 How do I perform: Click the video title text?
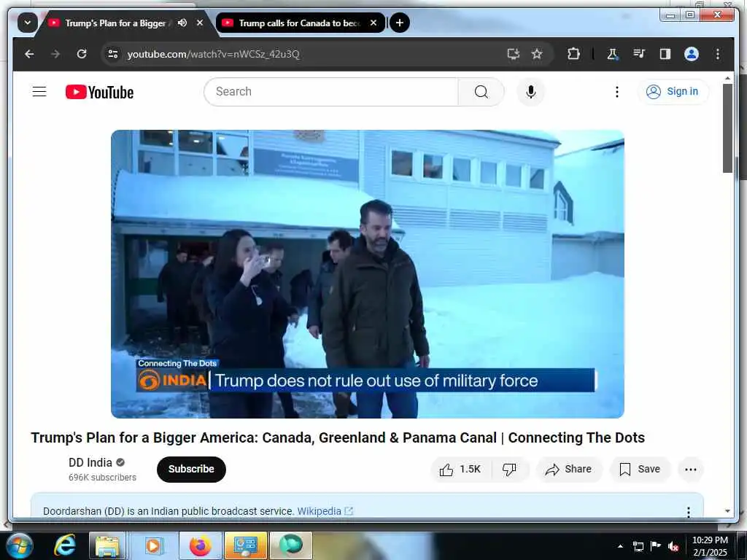click(338, 437)
